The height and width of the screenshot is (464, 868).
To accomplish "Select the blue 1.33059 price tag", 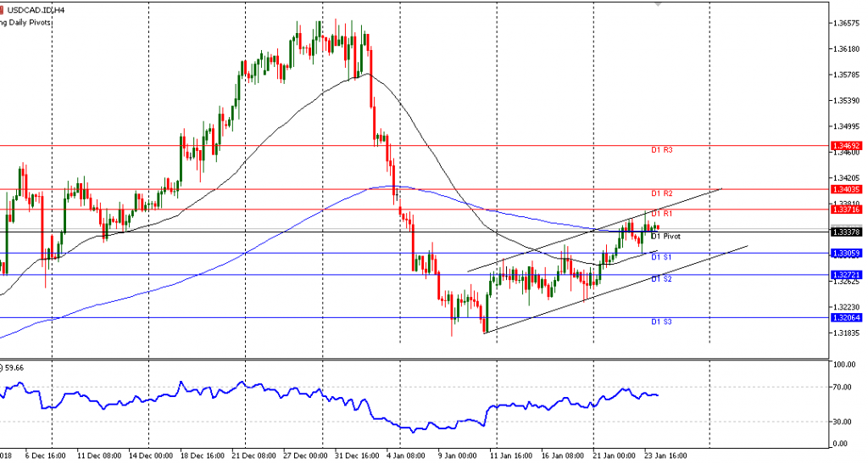I will (x=847, y=253).
